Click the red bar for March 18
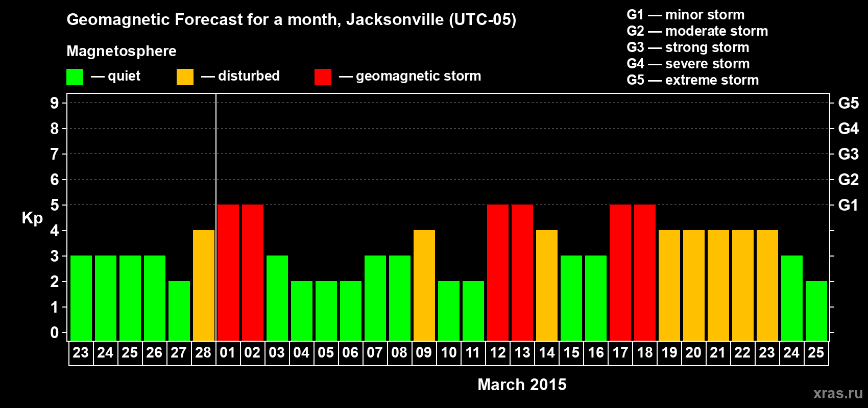Image resolution: width=868 pixels, height=408 pixels. pyautogui.click(x=645, y=272)
